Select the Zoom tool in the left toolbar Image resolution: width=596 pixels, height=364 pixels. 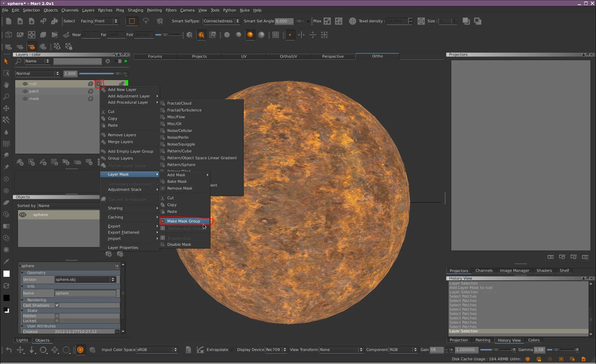[x=6, y=97]
